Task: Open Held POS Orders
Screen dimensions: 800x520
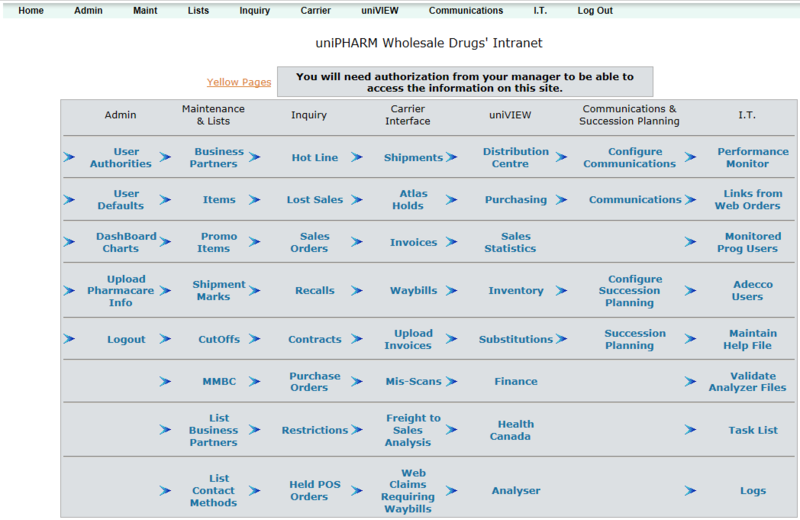Action: 315,490
